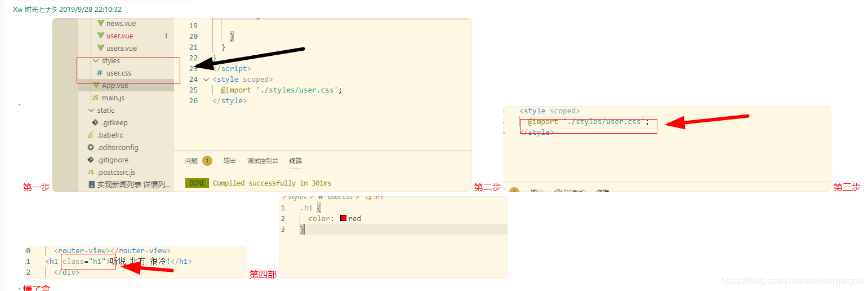Viewport: 868px width, 291px height.
Task: Click '<style scoped>' in the second step image
Action: (549, 111)
